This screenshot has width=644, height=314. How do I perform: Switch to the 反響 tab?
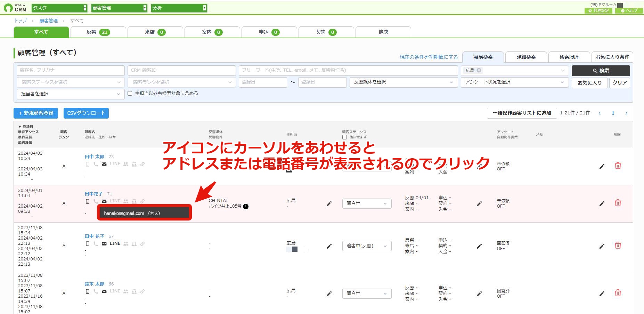click(98, 32)
